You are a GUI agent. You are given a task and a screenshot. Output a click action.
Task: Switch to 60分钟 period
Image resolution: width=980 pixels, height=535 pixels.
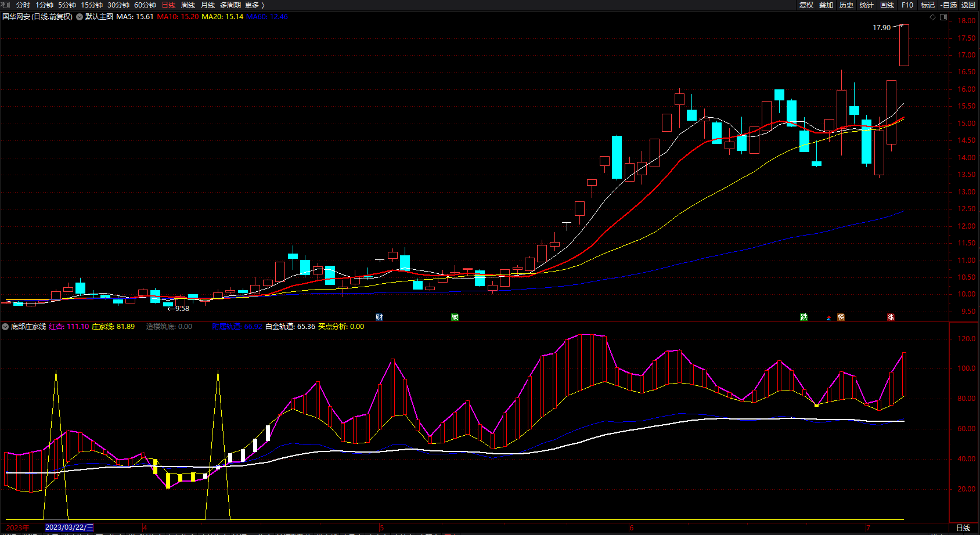tap(145, 5)
